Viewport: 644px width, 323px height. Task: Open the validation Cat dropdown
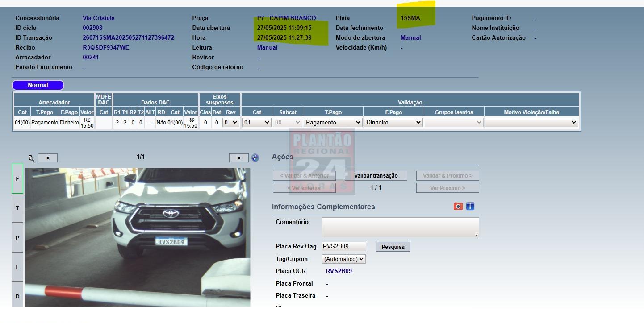(x=256, y=122)
